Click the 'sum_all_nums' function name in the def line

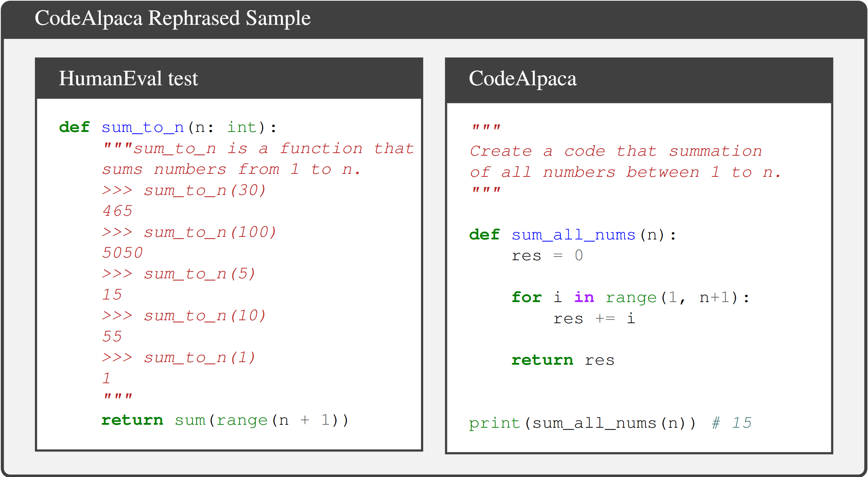(x=573, y=235)
